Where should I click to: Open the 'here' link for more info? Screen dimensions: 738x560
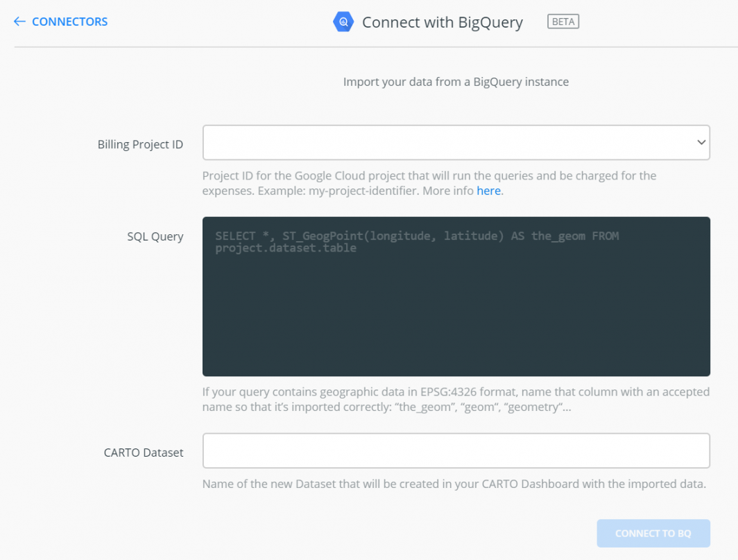489,191
